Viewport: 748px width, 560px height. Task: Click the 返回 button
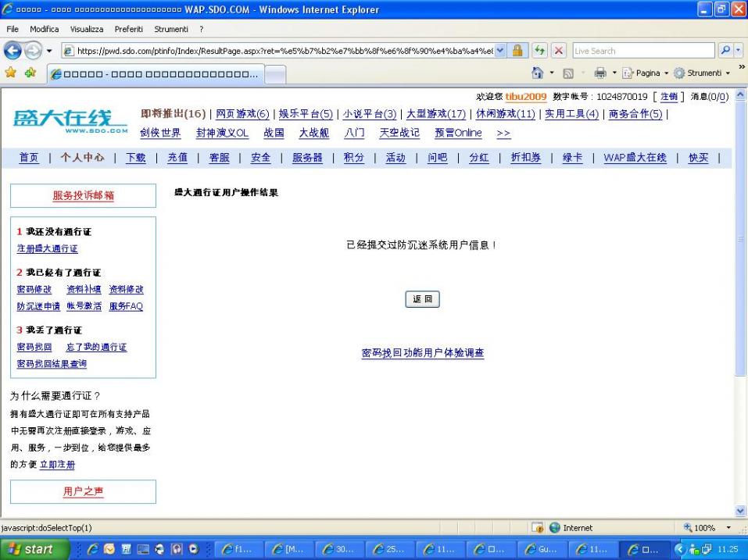[422, 299]
